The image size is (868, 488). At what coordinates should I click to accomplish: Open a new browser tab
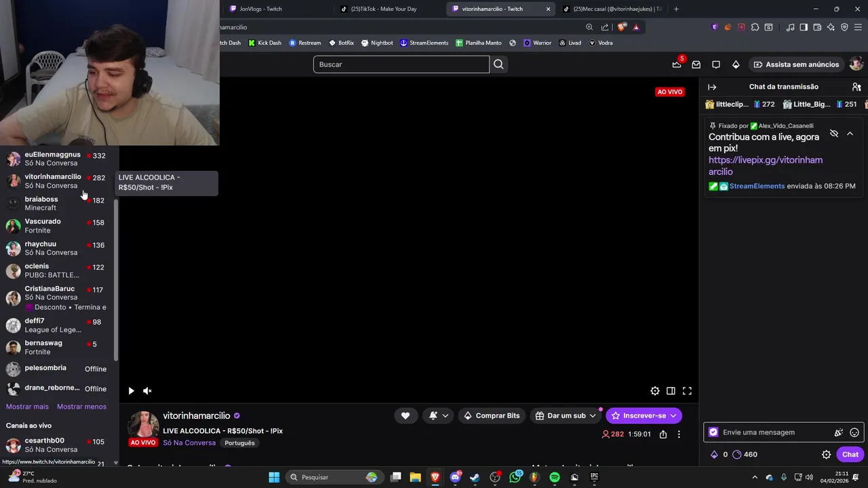(676, 9)
